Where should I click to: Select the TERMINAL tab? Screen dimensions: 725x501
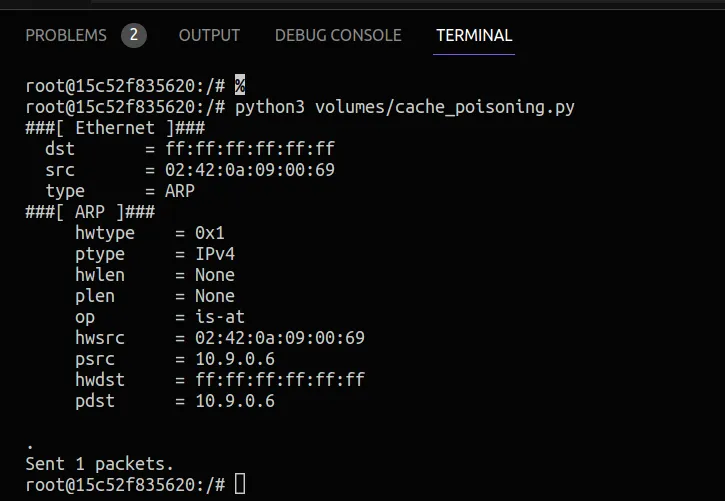(x=474, y=35)
